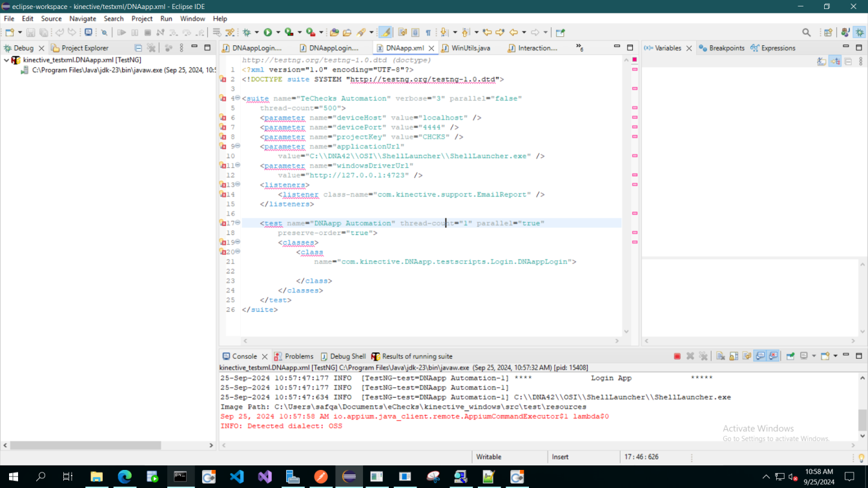This screenshot has height=488, width=868.
Task: Toggle Scroll Lock in Console toolbar
Action: tap(734, 356)
